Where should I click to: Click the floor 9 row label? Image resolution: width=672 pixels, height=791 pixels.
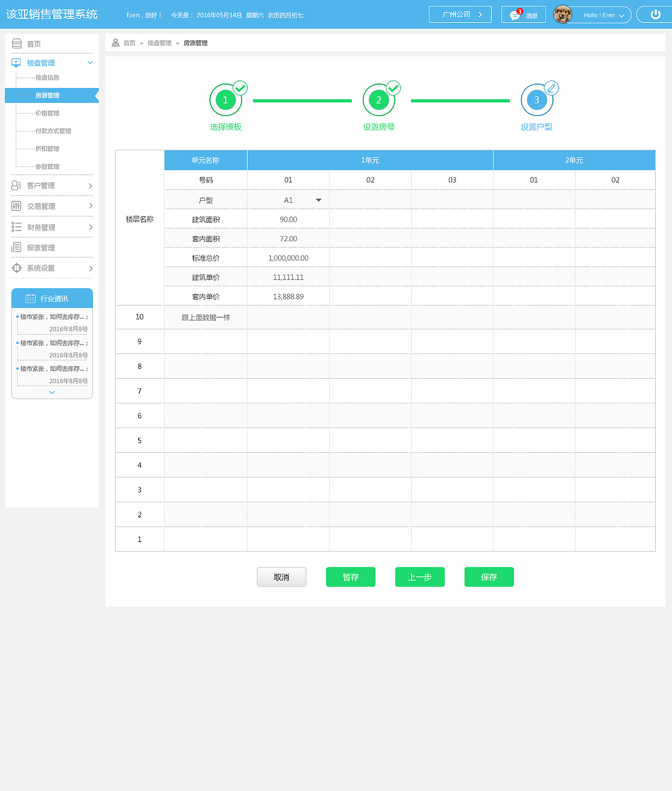(140, 341)
